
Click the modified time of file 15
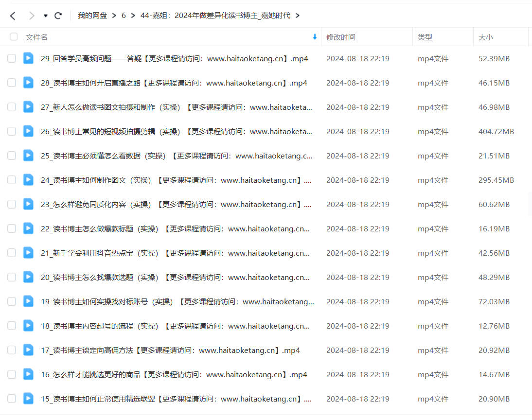357,399
